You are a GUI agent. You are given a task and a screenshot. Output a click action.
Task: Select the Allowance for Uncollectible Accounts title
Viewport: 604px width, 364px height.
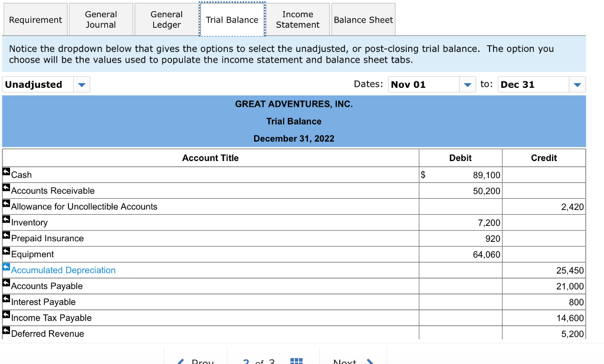[84, 207]
